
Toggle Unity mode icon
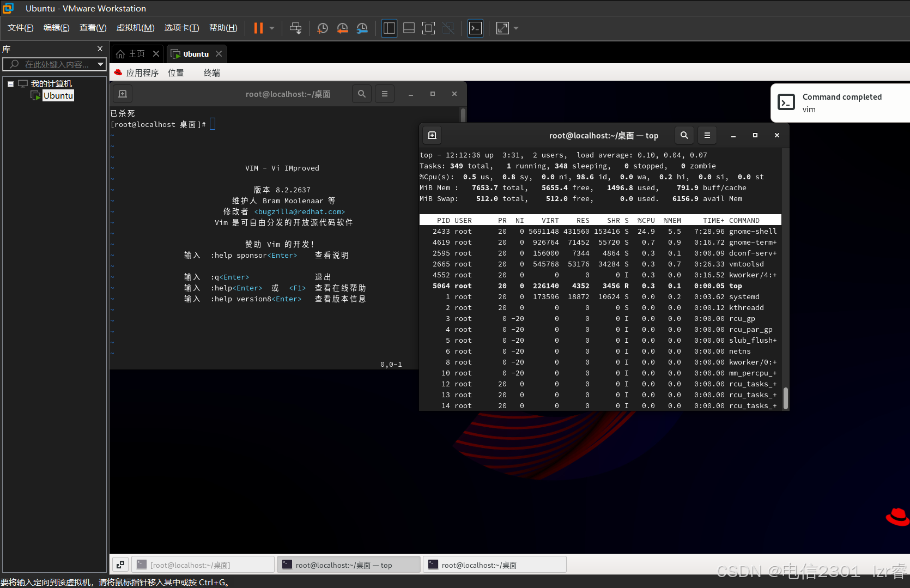(448, 28)
